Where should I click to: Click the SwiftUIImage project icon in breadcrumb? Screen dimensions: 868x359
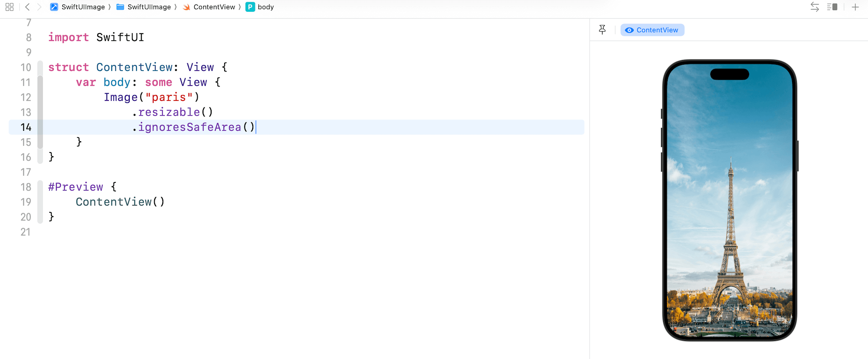pyautogui.click(x=54, y=7)
